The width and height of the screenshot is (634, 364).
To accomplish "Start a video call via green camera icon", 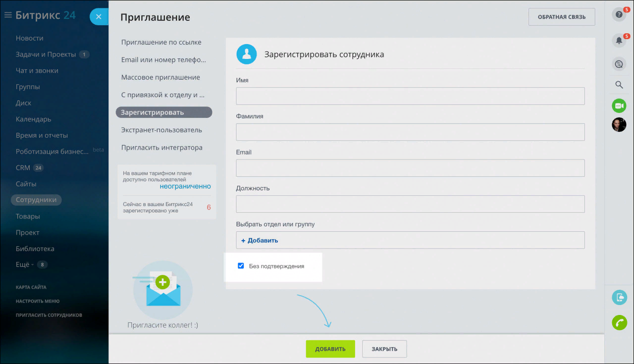I will (619, 105).
